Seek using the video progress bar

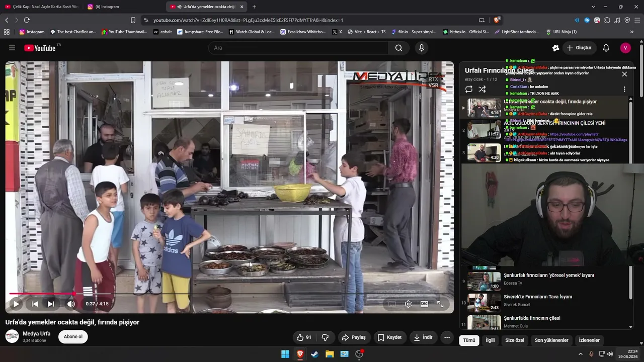pyautogui.click(x=229, y=294)
